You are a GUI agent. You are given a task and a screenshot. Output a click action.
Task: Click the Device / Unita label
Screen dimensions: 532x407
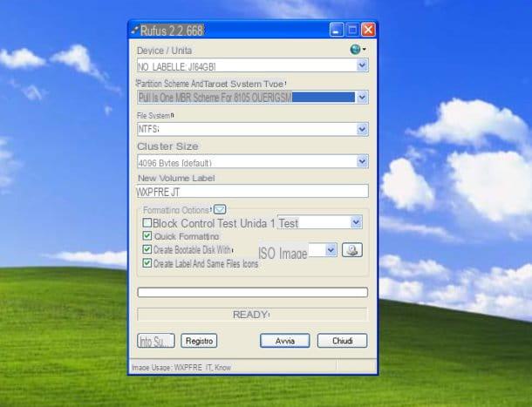(x=164, y=51)
